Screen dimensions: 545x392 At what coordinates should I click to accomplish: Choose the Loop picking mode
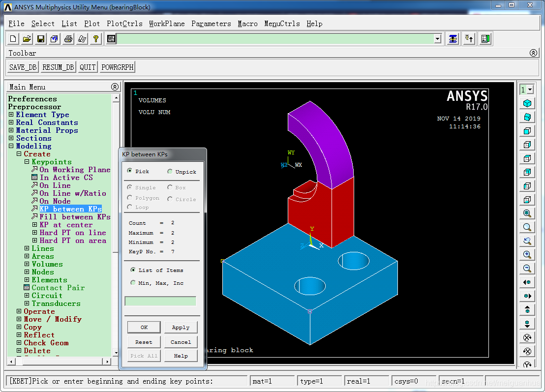(130, 207)
